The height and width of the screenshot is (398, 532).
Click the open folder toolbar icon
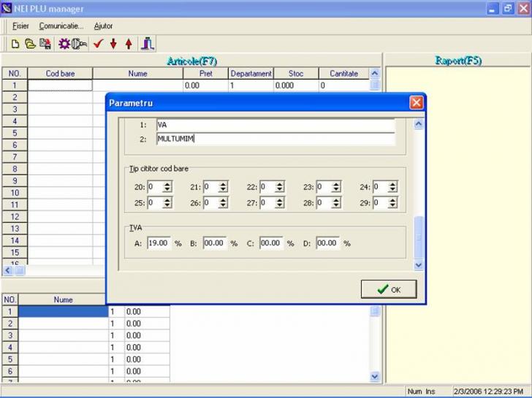click(30, 44)
